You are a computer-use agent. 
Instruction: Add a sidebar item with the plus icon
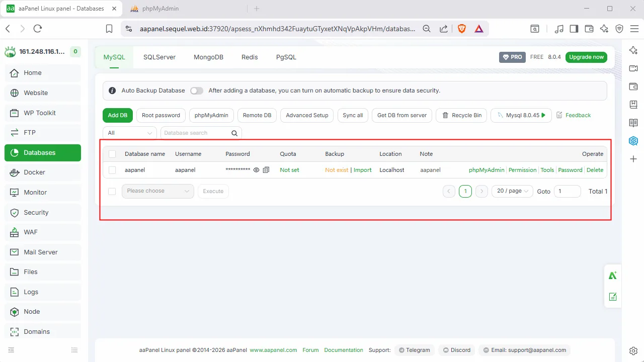(633, 159)
